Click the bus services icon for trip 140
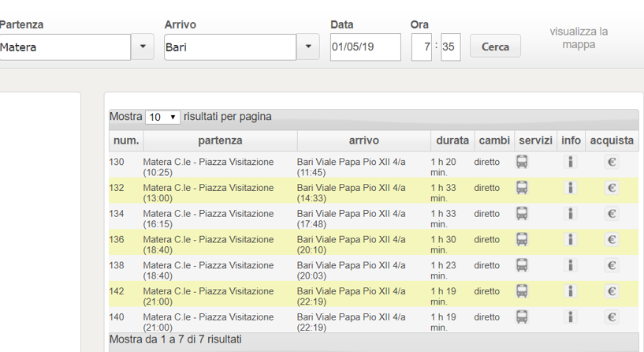The height and width of the screenshot is (352, 644). 522,317
